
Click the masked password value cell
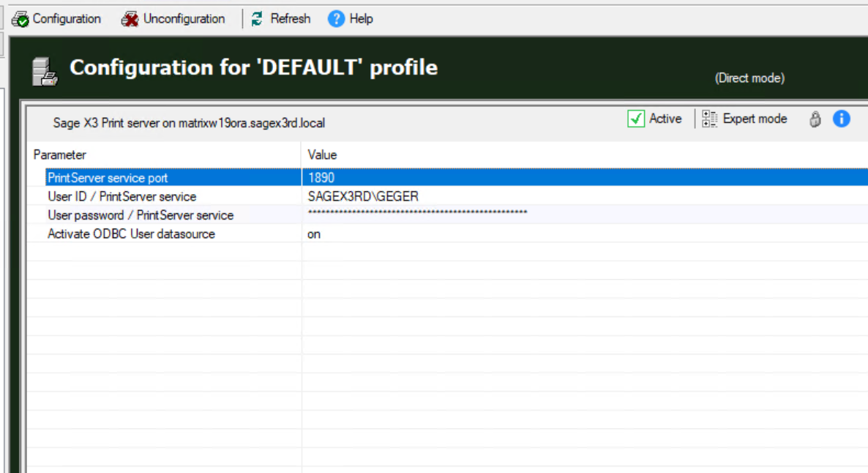coord(585,215)
